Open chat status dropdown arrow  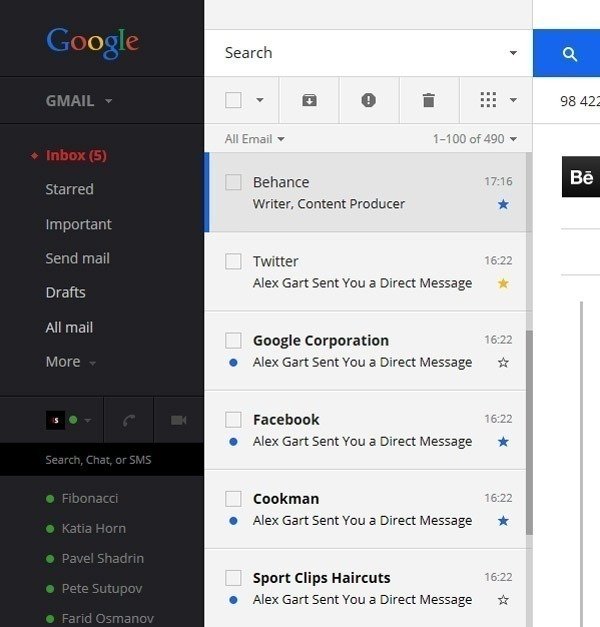tap(88, 420)
